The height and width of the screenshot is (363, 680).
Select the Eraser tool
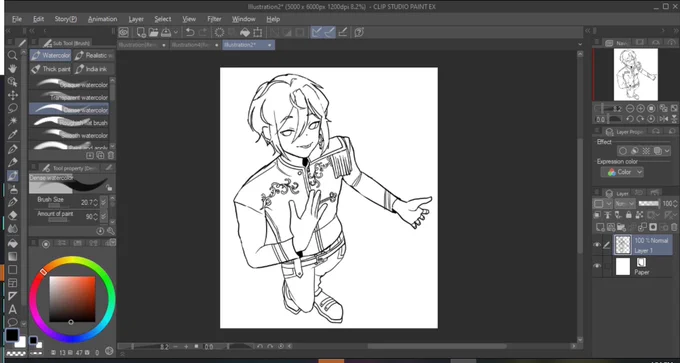[x=13, y=215]
